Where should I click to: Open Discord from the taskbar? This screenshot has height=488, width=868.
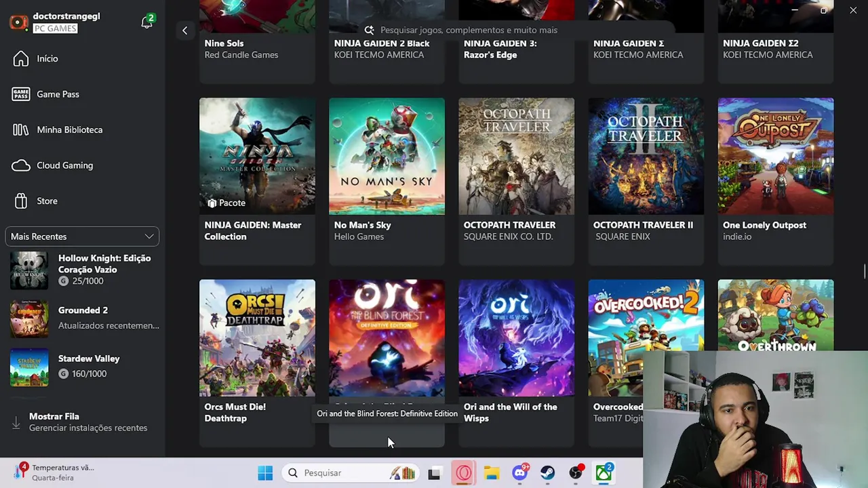[520, 473]
